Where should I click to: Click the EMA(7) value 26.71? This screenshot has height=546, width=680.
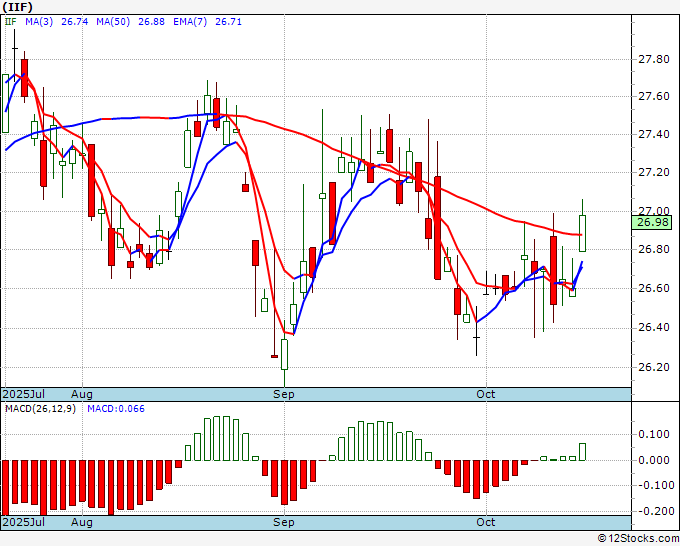(229, 22)
